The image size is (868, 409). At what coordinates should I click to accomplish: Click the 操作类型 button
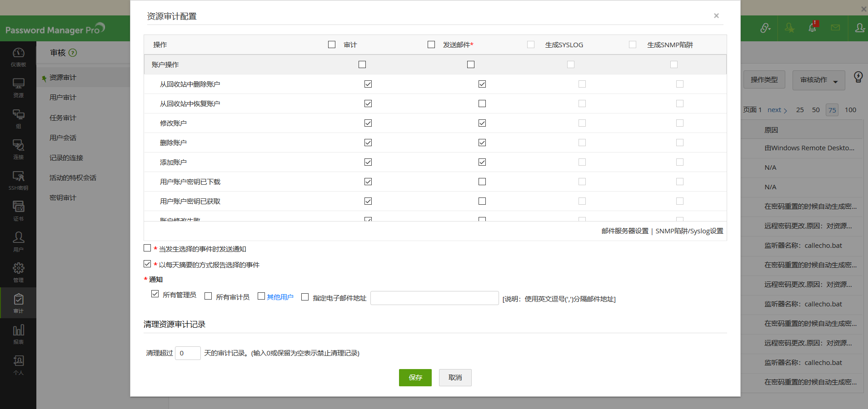tap(764, 79)
